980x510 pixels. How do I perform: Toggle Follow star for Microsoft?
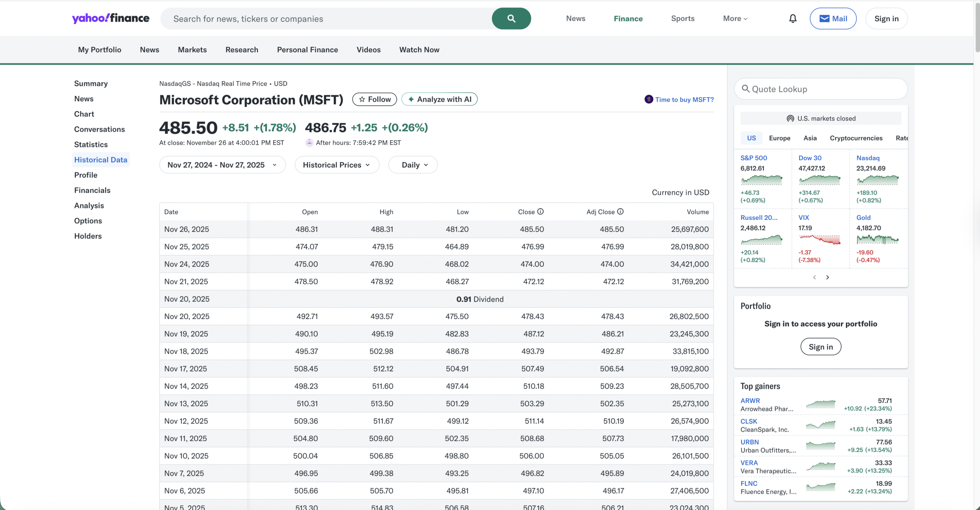[x=374, y=99]
